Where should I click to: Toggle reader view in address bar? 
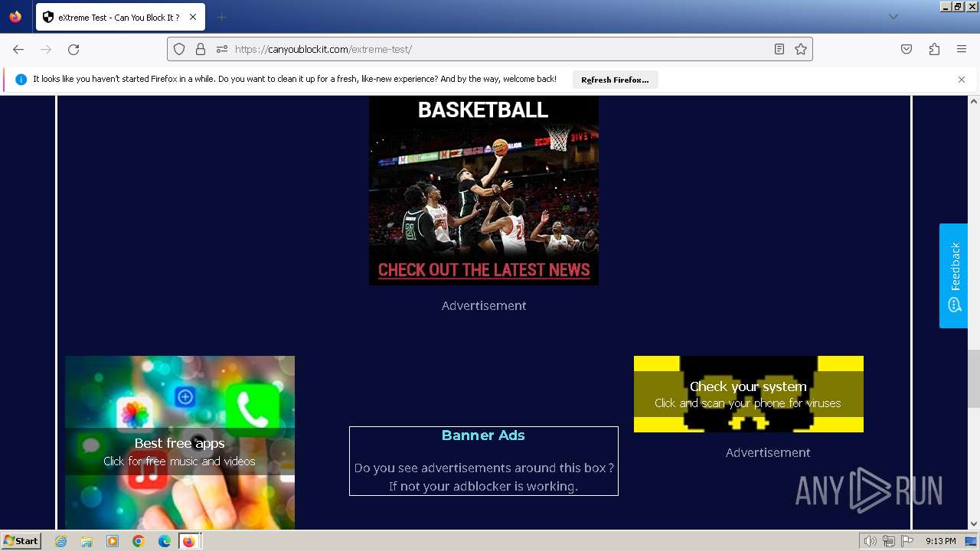coord(779,49)
